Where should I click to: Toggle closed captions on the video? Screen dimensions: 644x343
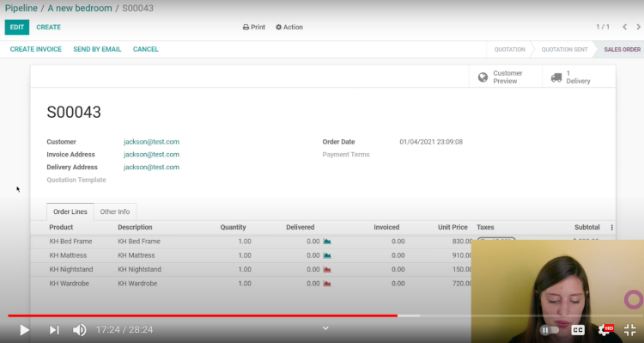578,330
